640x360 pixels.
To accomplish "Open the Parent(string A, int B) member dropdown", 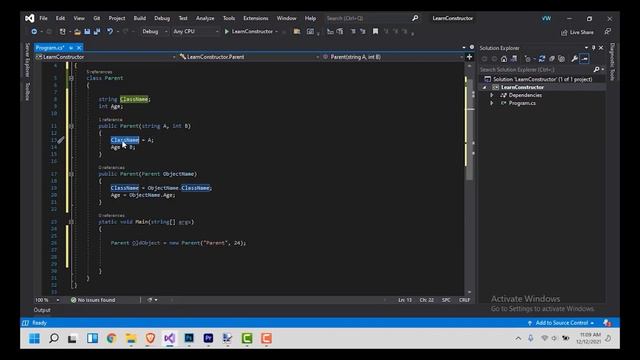I will [x=392, y=57].
